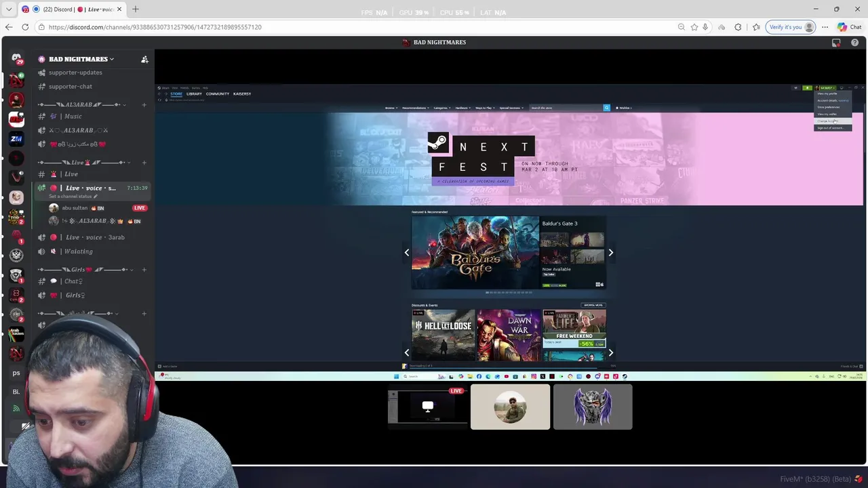
Task: Open Hell Let Loose discount tile
Action: click(443, 335)
